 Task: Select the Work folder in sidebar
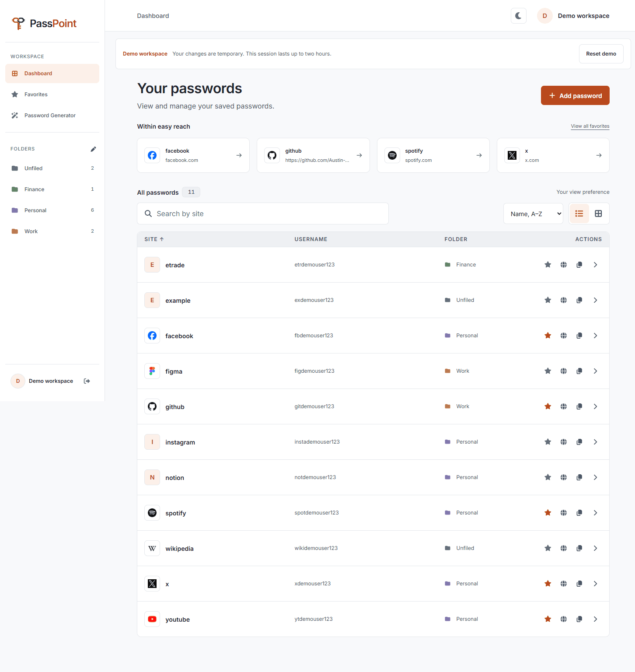point(52,231)
